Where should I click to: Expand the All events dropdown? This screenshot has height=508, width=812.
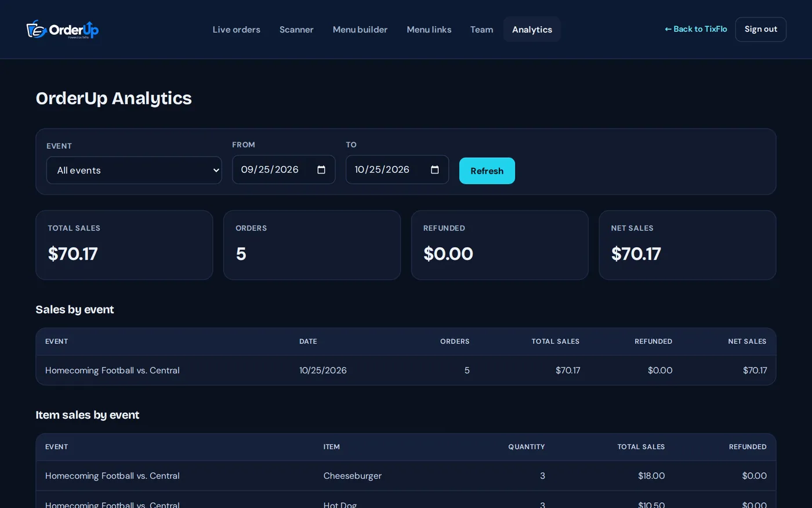(x=134, y=170)
